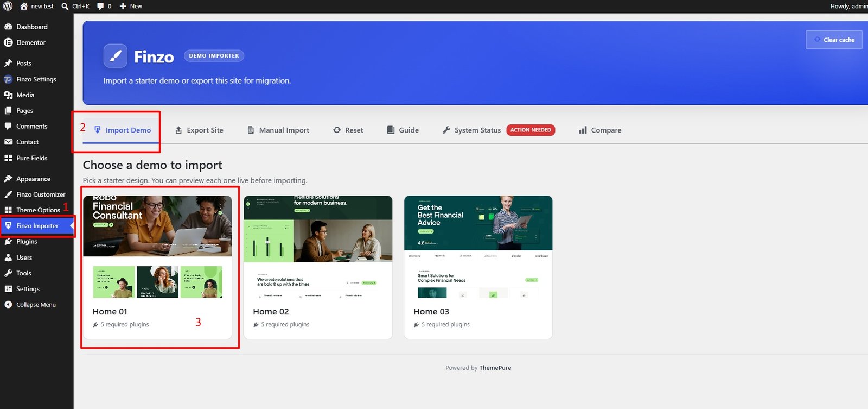Click the Finzo Settings sidebar icon

pyautogui.click(x=8, y=79)
